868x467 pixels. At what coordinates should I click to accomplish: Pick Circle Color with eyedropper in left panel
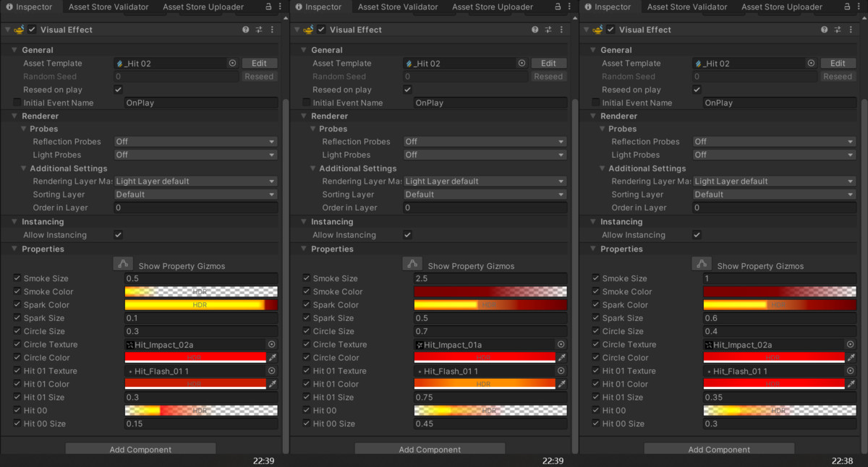(273, 358)
